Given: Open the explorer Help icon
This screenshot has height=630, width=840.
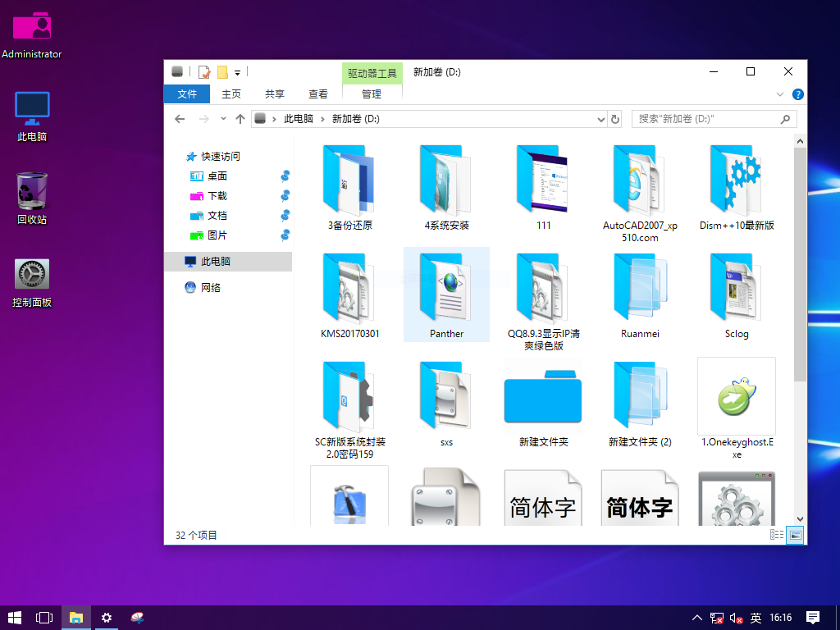Looking at the screenshot, I should coord(797,94).
